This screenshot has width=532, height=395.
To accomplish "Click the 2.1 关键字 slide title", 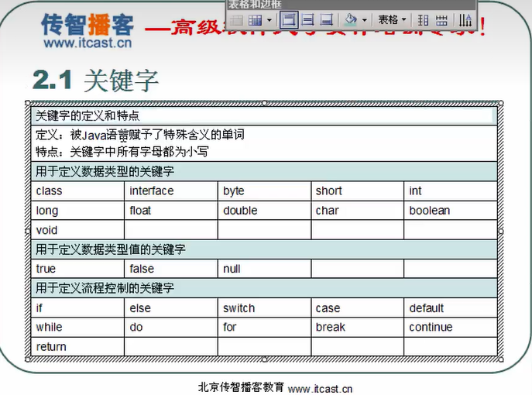I will coord(96,81).
